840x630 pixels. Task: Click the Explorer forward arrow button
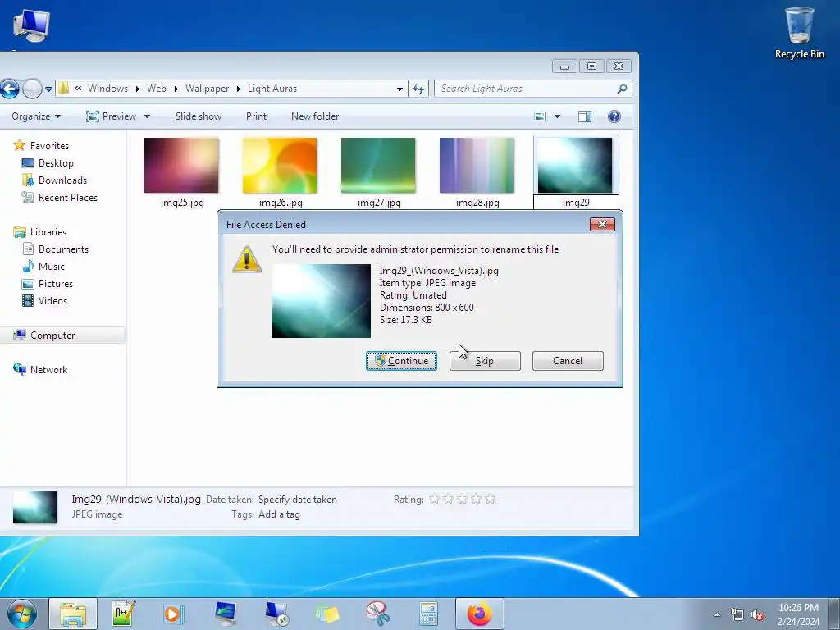32,89
